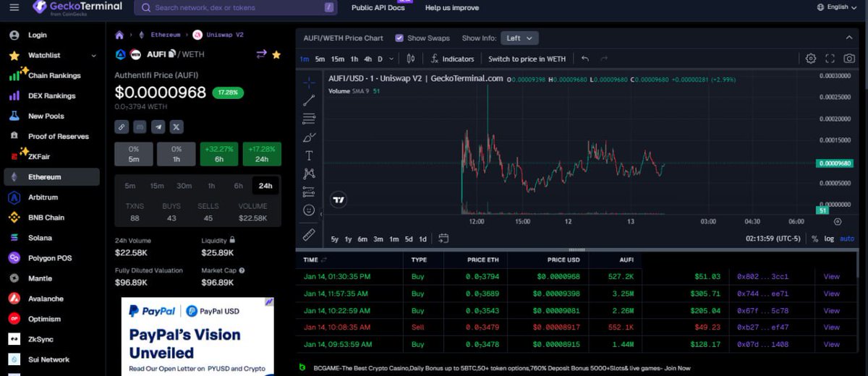This screenshot has height=376, width=868.
Task: Toggle log scale on the chart
Action: [828, 239]
